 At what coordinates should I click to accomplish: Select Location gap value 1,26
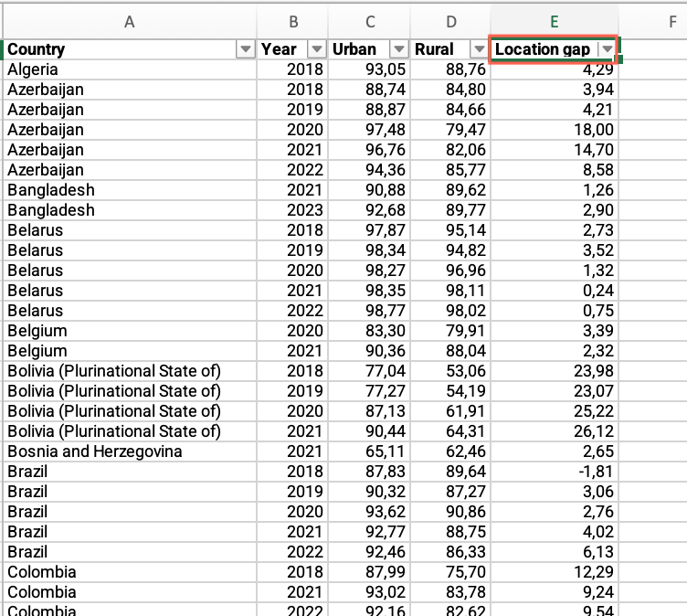(x=555, y=190)
